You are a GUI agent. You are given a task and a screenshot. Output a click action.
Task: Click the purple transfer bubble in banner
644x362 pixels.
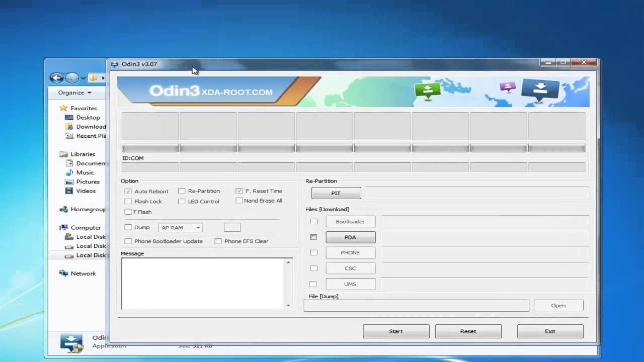click(x=508, y=87)
